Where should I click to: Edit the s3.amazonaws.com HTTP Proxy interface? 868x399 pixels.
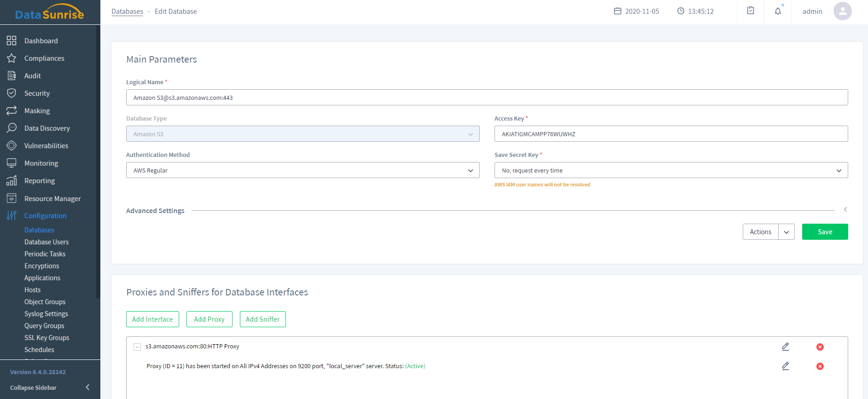tap(786, 347)
